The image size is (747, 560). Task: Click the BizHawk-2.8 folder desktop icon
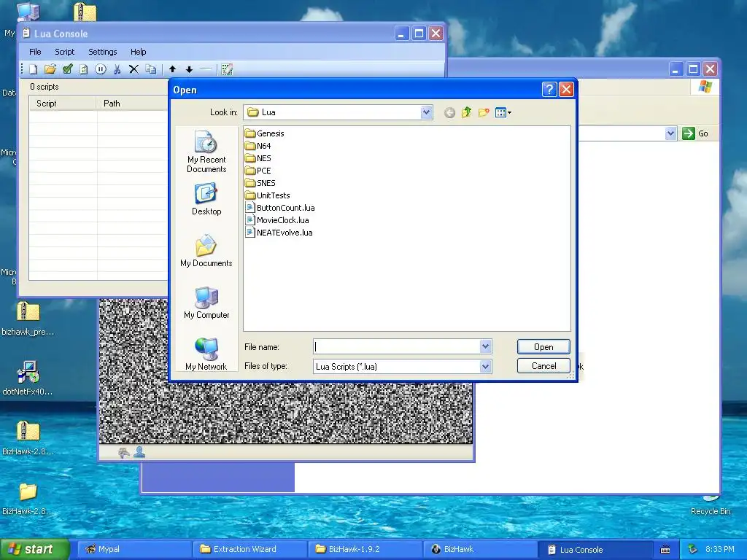[x=28, y=498]
